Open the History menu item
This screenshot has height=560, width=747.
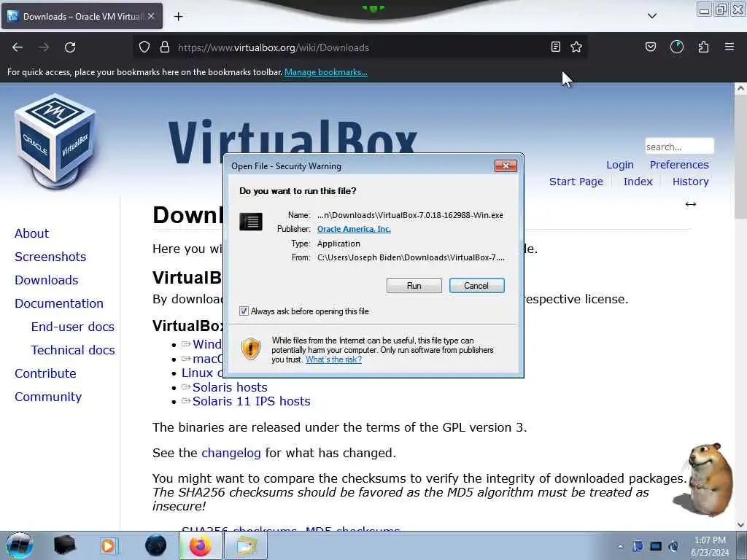coord(690,182)
